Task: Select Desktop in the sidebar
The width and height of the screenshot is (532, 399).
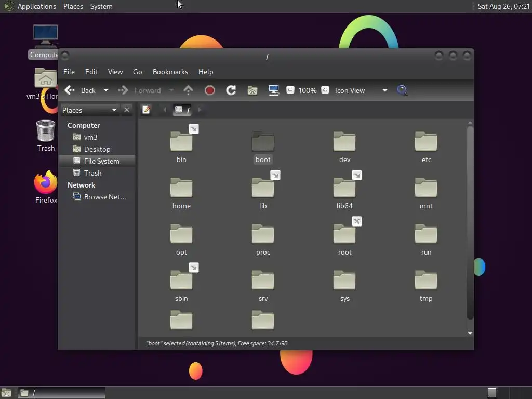Action: click(x=97, y=149)
